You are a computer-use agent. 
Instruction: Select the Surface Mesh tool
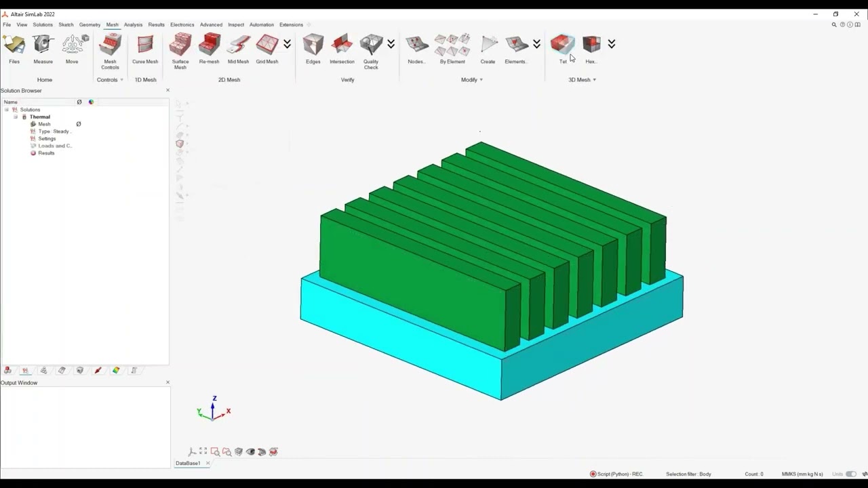coord(180,52)
